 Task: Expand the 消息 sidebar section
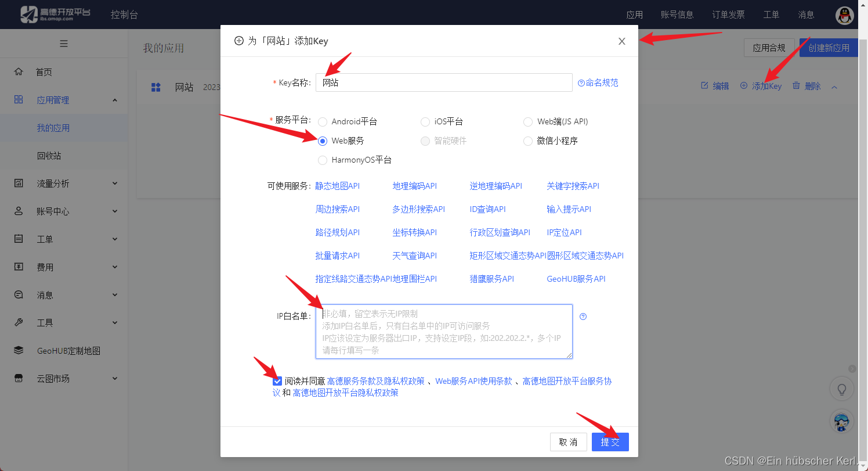click(115, 295)
